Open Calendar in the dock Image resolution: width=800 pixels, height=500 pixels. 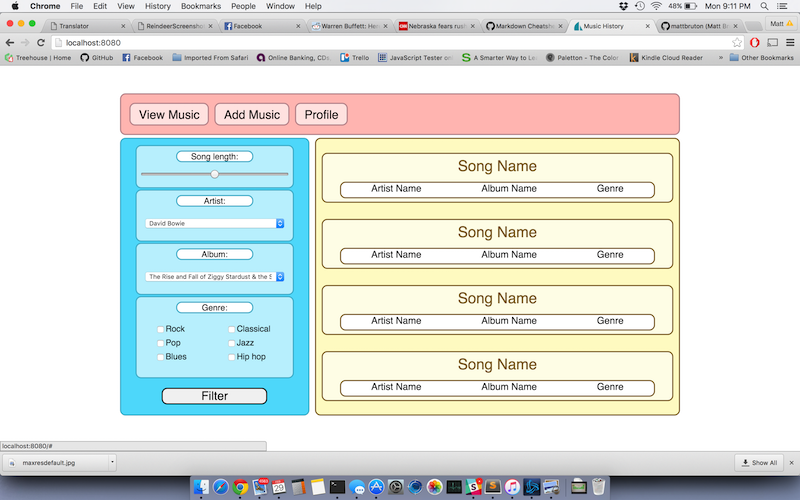pos(279,487)
